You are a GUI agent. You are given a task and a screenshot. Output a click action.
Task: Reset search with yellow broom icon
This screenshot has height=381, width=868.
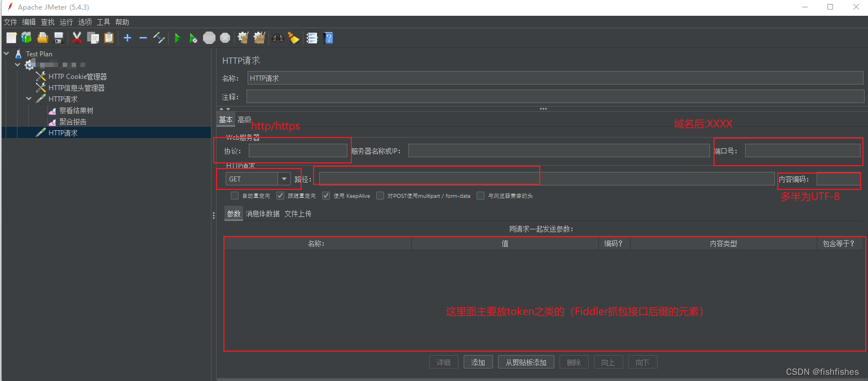coord(293,38)
